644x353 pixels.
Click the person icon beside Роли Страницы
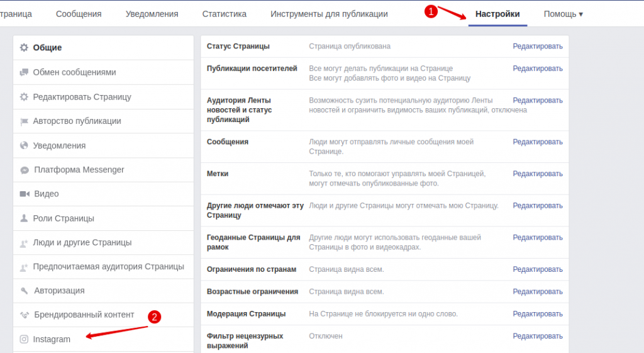(x=24, y=218)
